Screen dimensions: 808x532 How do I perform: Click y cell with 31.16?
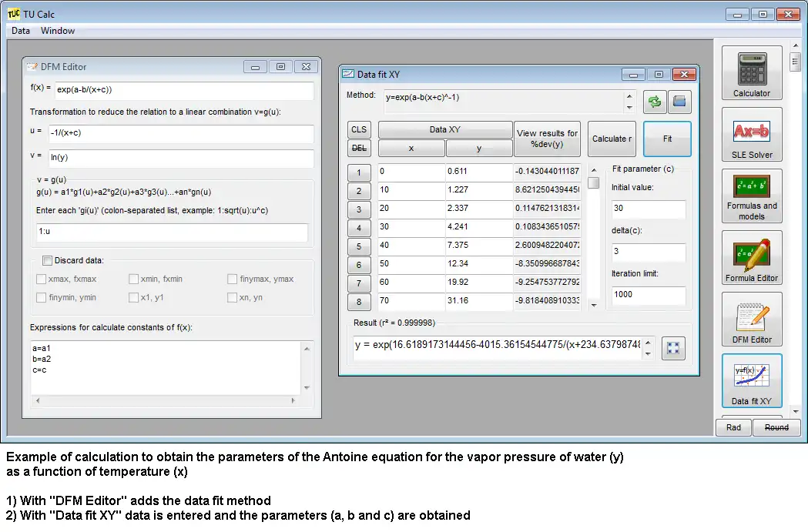[479, 301]
